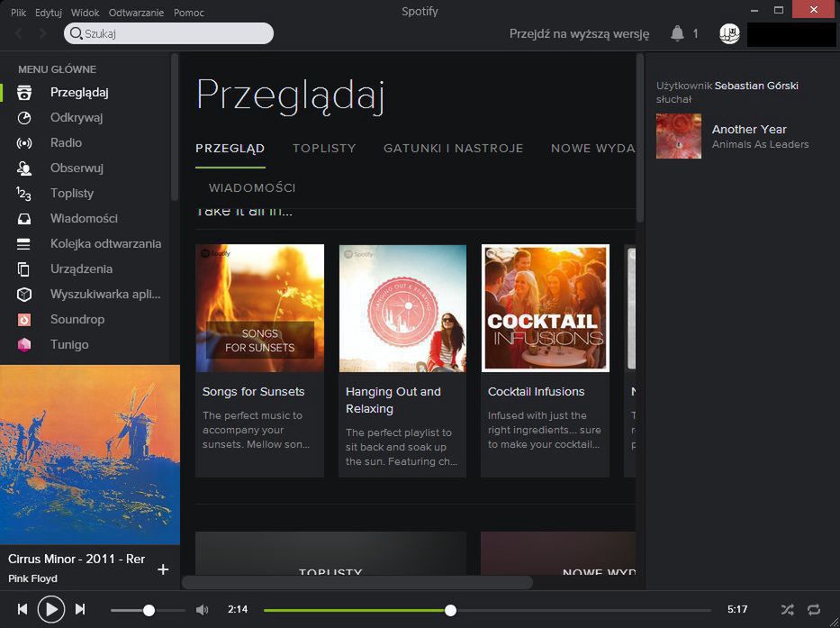Launch the Soundrop app icon
This screenshot has width=840, height=628.
coord(23,320)
